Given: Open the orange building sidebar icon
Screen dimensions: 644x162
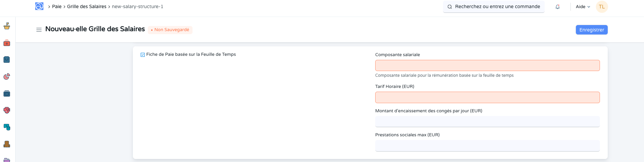Looking at the screenshot, I should (7, 144).
